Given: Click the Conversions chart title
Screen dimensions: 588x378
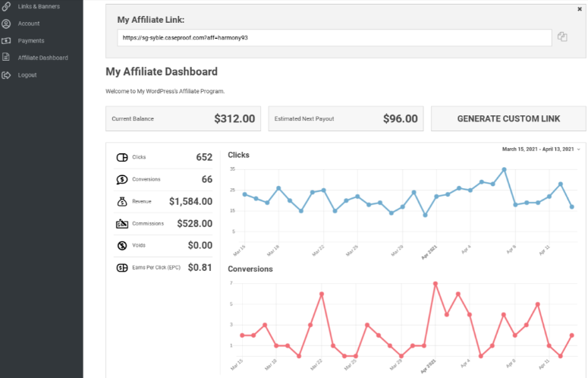Looking at the screenshot, I should coord(250,269).
